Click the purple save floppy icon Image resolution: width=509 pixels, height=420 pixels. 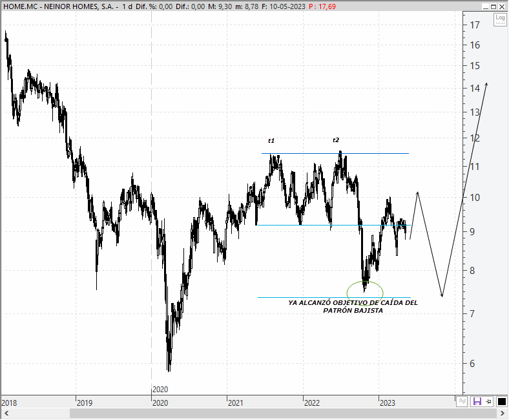tap(477, 401)
